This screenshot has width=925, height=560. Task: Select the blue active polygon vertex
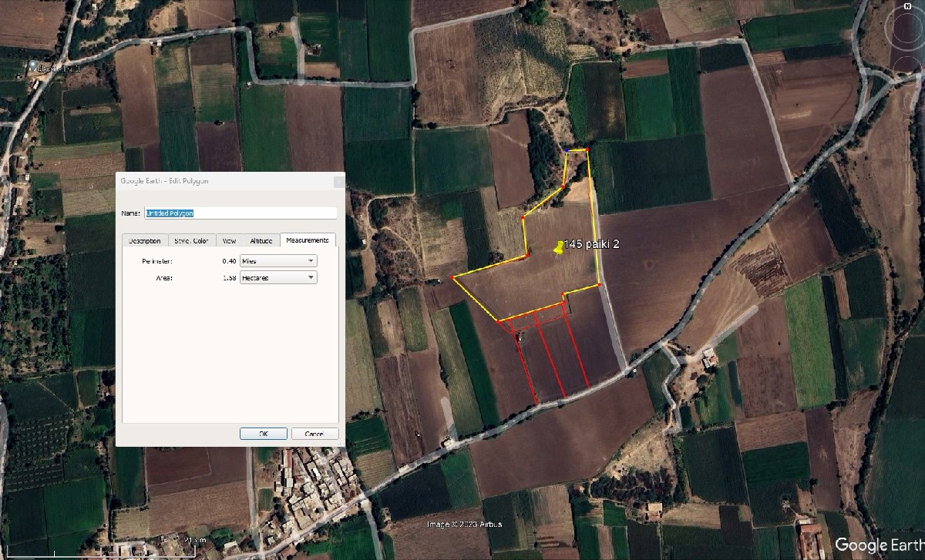pyautogui.click(x=567, y=152)
